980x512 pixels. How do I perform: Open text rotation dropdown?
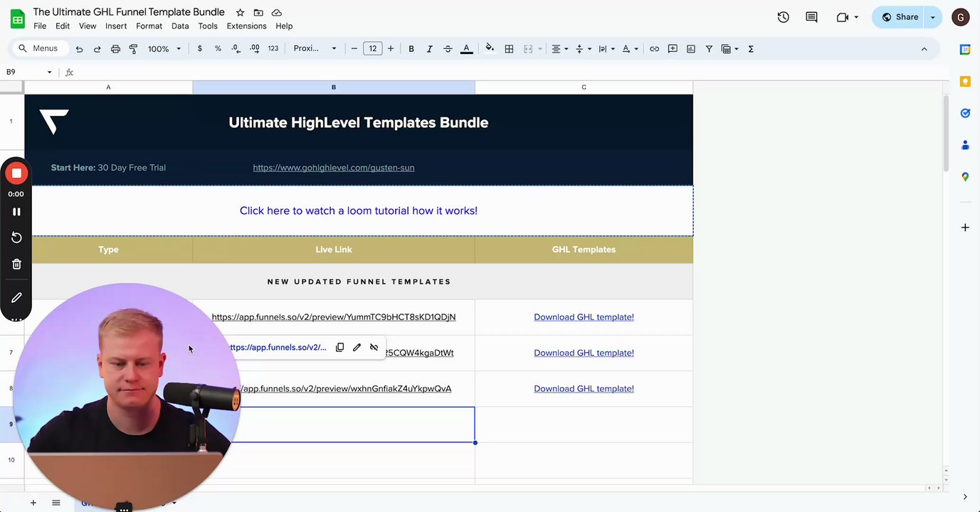[630, 49]
